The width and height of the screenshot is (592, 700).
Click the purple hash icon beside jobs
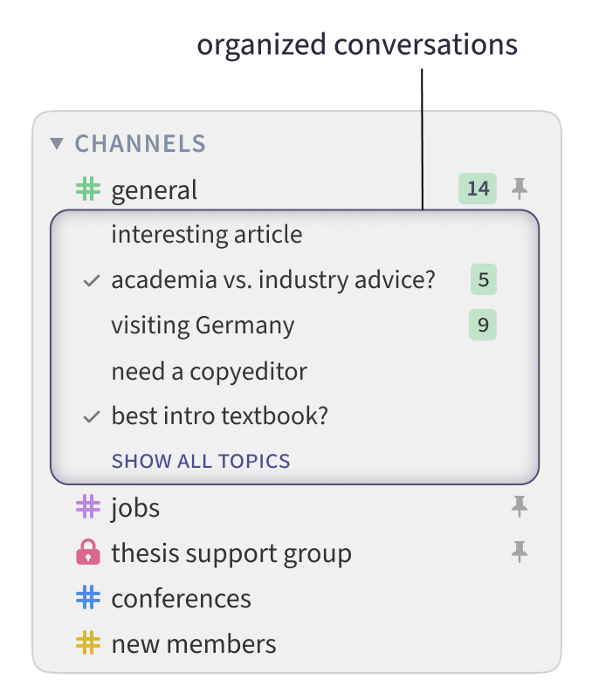90,508
